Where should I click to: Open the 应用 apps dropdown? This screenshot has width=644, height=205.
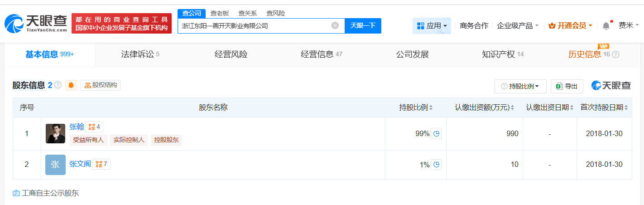click(x=432, y=26)
